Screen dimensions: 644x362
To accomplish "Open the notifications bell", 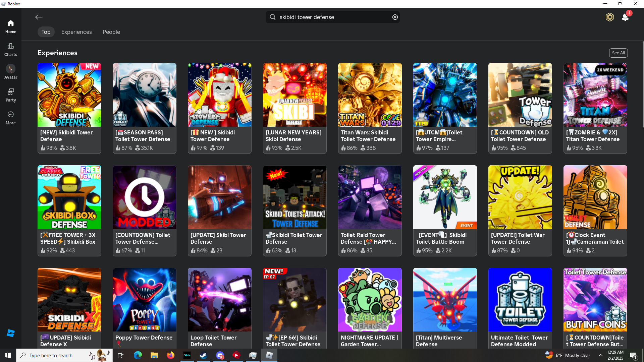I will click(x=625, y=17).
